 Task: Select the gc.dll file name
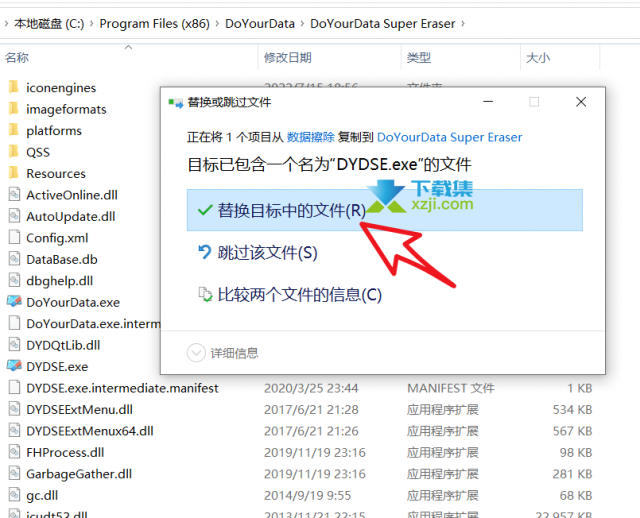[42, 495]
